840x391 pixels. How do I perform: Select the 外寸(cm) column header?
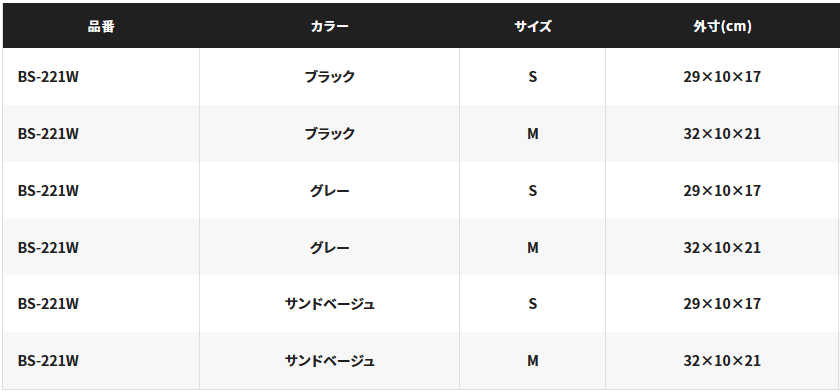tap(722, 26)
